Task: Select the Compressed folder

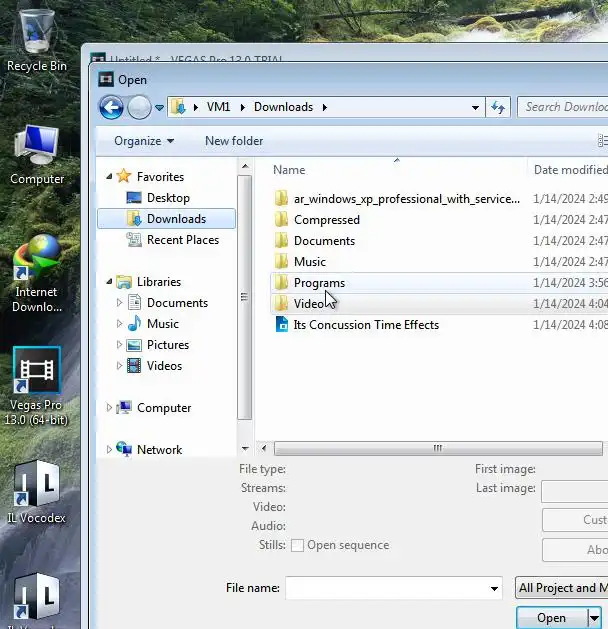Action: point(326,220)
